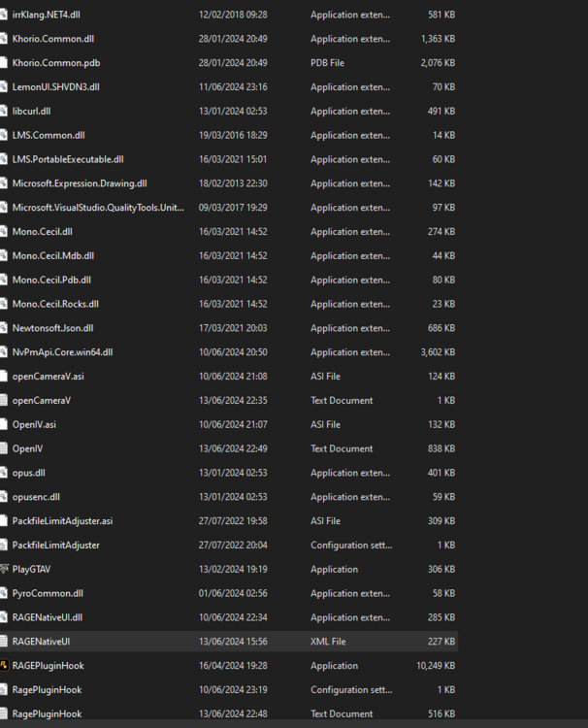The height and width of the screenshot is (728, 588).
Task: Click Microsoft.Expression.Drawing.dll file
Action: [x=80, y=183]
